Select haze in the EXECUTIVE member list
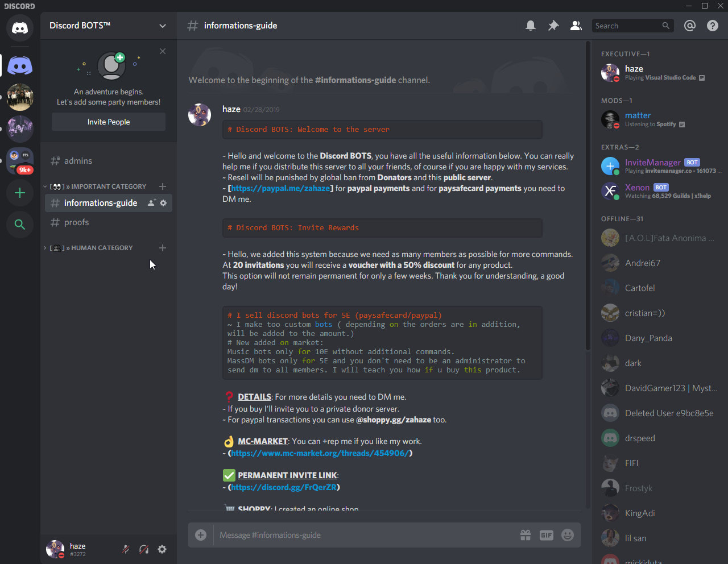This screenshot has width=728, height=564. click(660, 73)
